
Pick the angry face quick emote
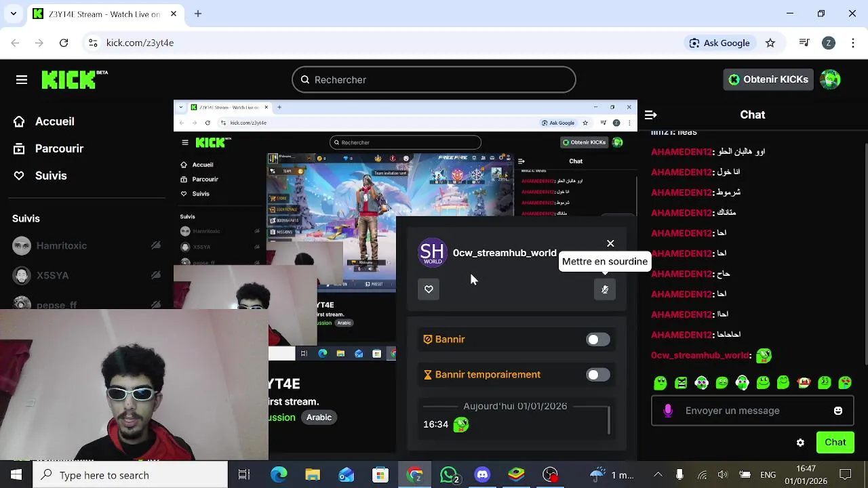681,383
